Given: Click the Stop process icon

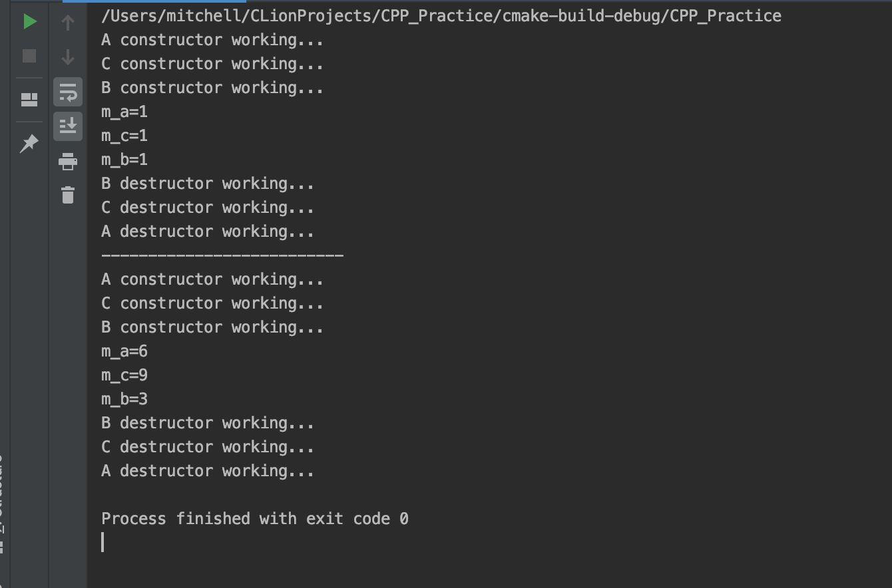Looking at the screenshot, I should [x=29, y=56].
